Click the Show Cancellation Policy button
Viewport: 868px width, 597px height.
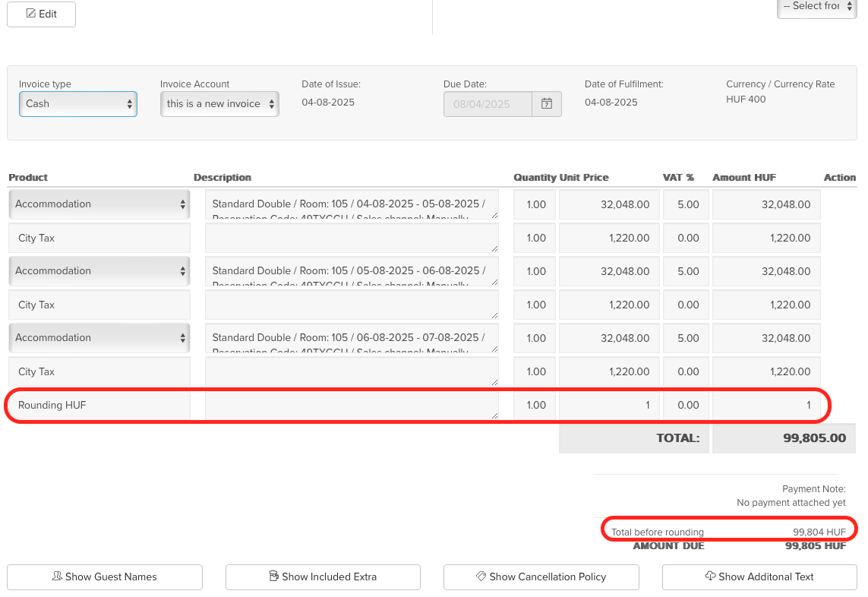click(x=541, y=577)
